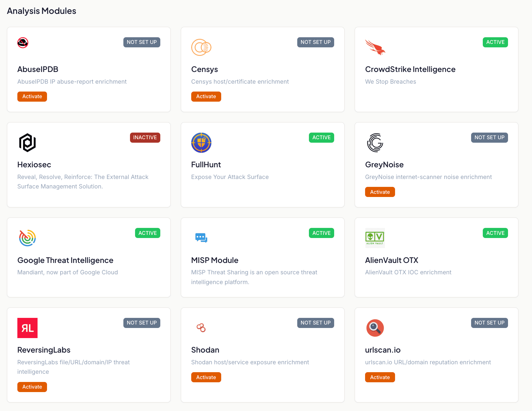Open the Censys card title
The image size is (532, 411).
tap(204, 69)
